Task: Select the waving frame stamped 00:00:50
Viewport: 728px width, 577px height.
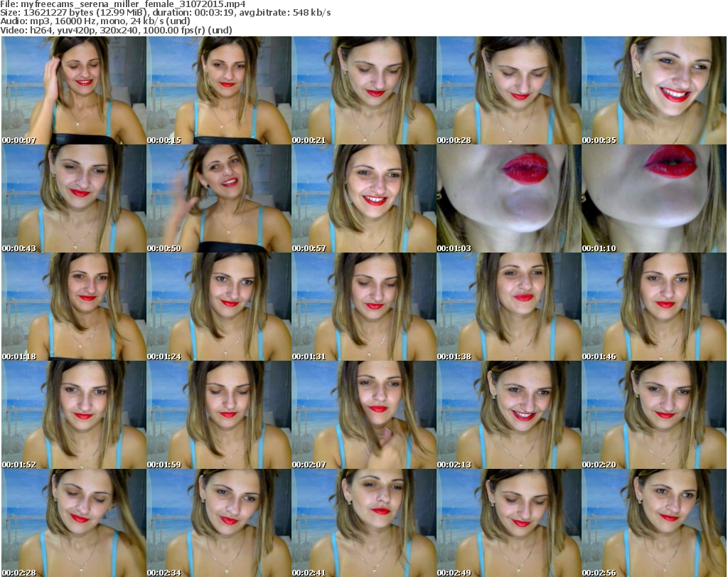Action: [219, 198]
